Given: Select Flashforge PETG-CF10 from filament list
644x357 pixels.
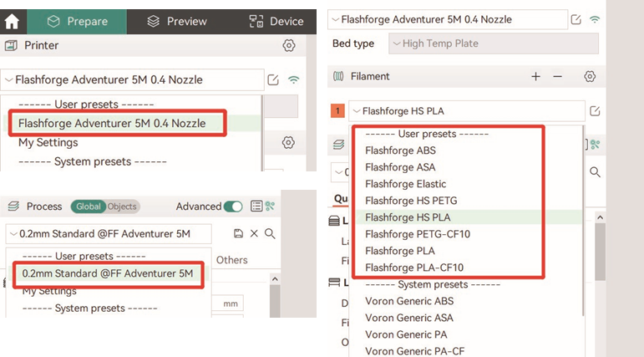Looking at the screenshot, I should 418,234.
